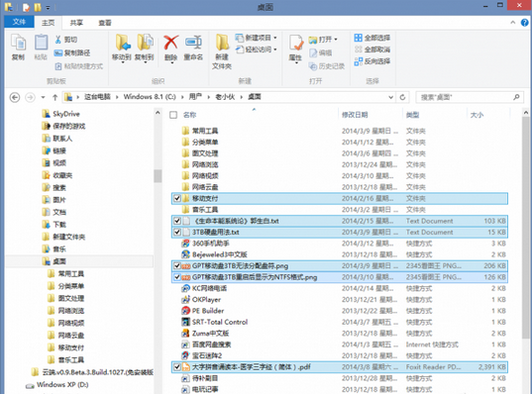Uncheck the 移动支付 folder checkbox
The width and height of the screenshot is (532, 394).
[177, 198]
